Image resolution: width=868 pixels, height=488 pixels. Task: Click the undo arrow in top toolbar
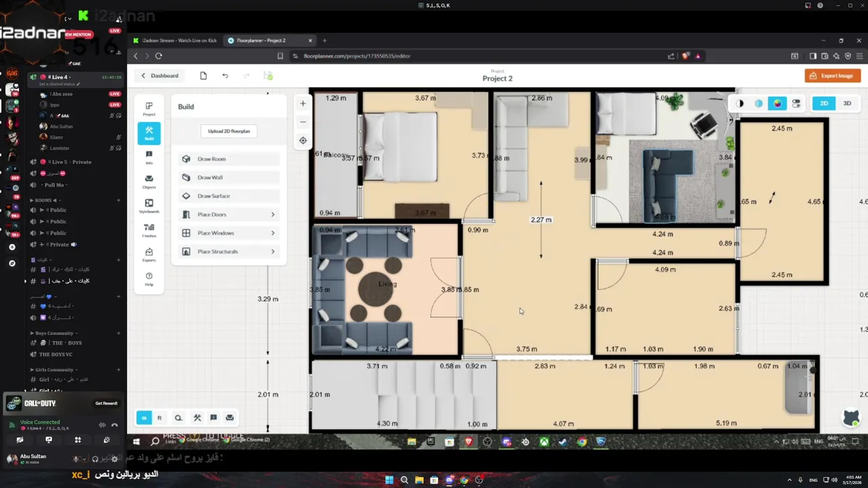coord(225,76)
